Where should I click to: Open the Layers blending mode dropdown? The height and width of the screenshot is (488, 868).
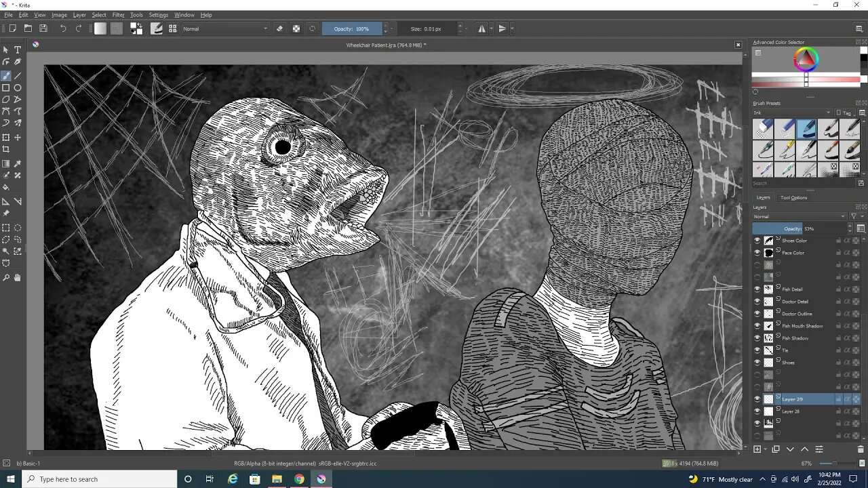pos(800,216)
